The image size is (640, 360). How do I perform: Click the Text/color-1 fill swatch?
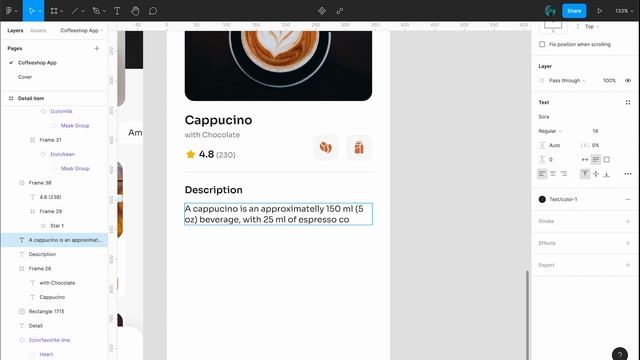pos(542,199)
